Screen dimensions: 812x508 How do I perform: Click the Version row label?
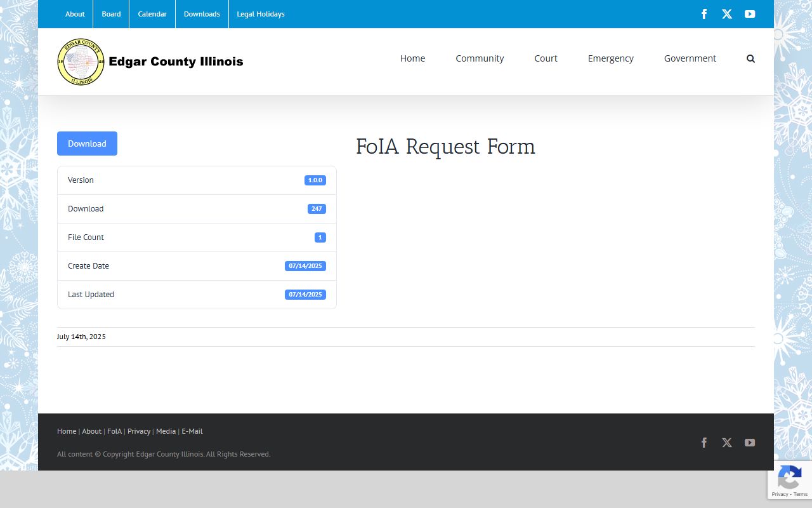81,180
